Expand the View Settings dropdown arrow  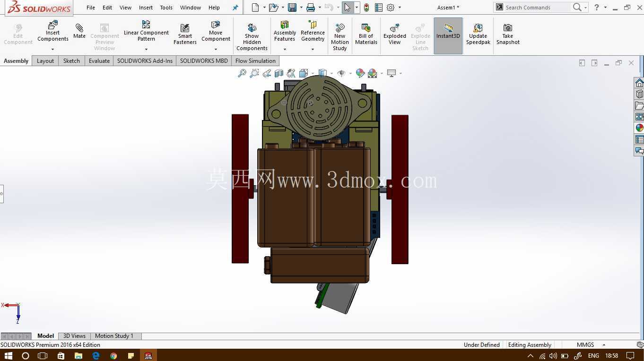[x=400, y=73]
